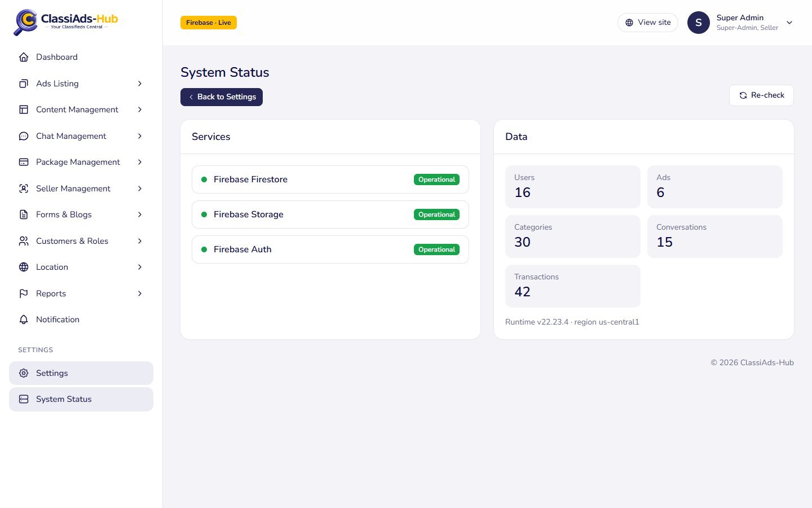Screen dimensions: 812x508
Task: Expand the Customers & Roles chevron
Action: pos(140,241)
